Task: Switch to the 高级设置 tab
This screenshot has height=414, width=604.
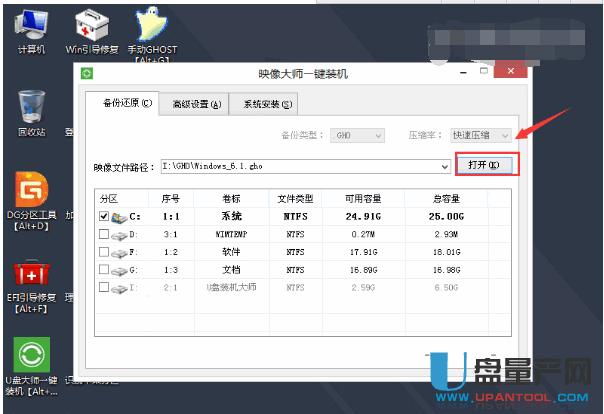Action: (195, 103)
